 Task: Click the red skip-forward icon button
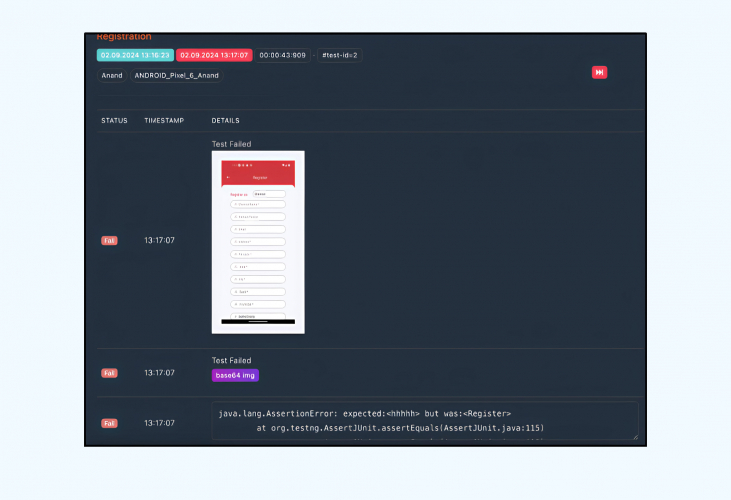599,72
